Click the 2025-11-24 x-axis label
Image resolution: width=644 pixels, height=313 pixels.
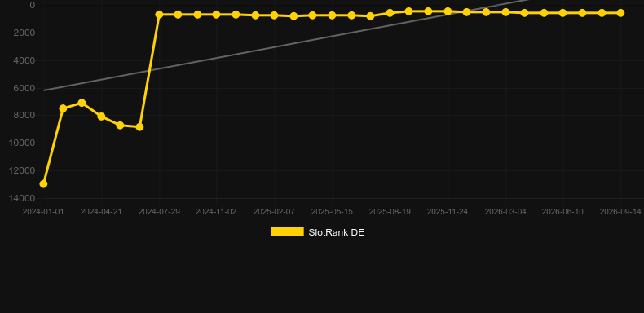(x=448, y=212)
